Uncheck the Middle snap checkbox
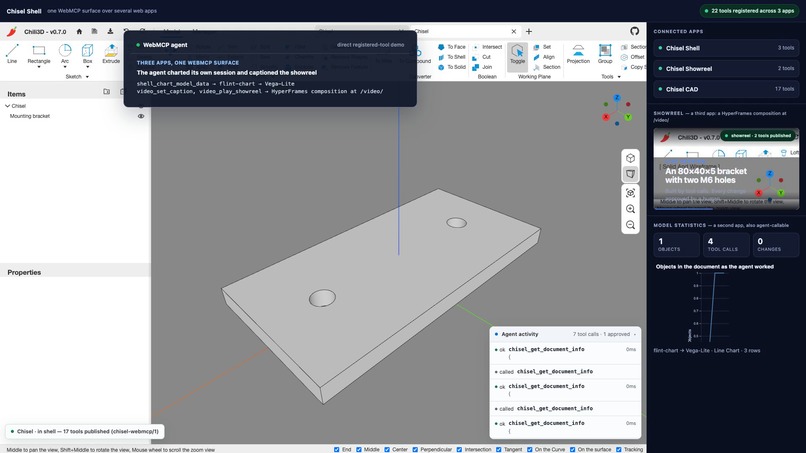 (359, 449)
